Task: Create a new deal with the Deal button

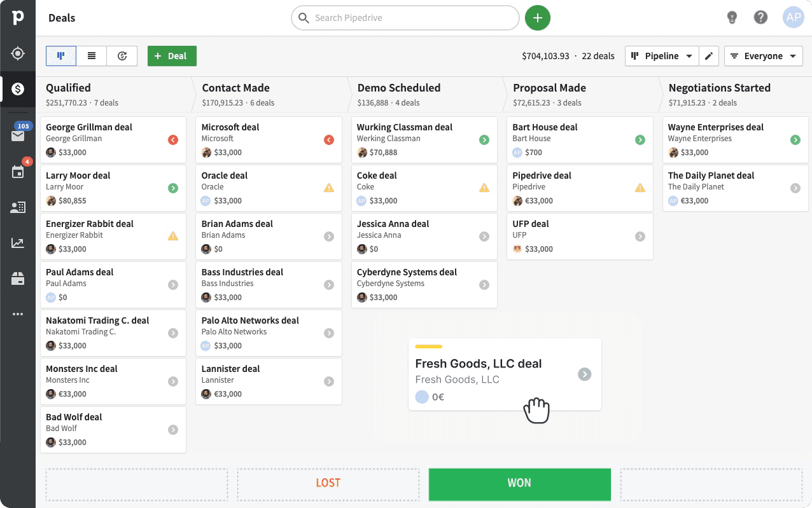Action: tap(172, 55)
